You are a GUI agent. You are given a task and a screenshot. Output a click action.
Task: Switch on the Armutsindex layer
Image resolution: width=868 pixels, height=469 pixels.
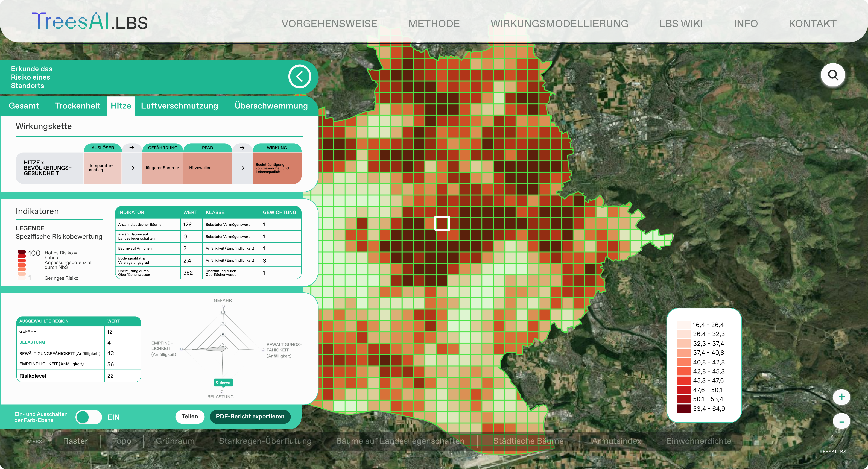click(616, 441)
